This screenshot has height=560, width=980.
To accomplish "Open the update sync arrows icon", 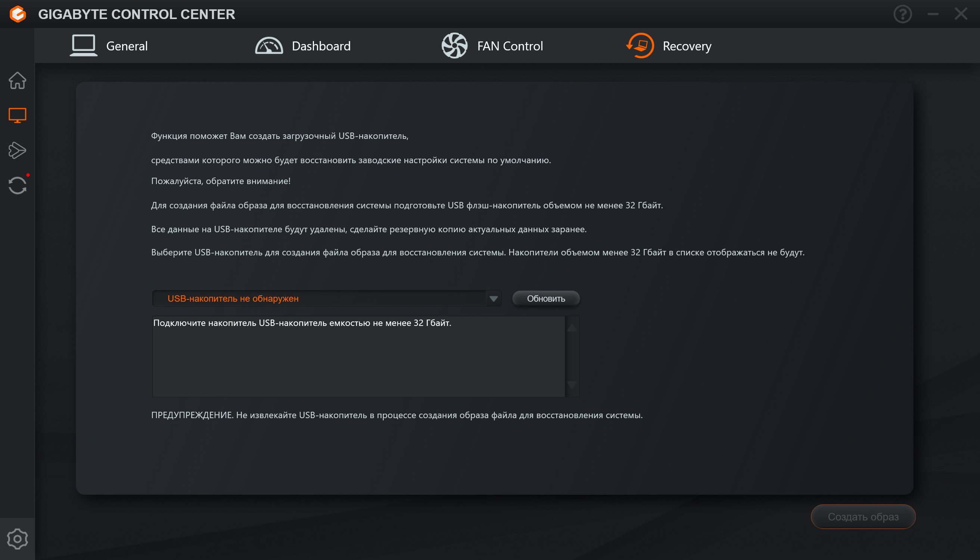I will (17, 186).
